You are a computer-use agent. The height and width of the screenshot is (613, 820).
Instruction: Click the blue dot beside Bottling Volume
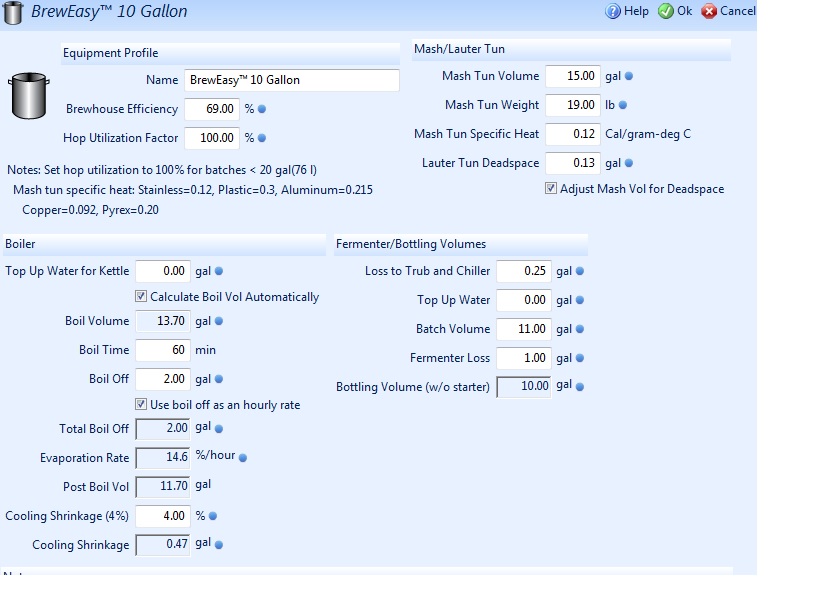tap(579, 387)
